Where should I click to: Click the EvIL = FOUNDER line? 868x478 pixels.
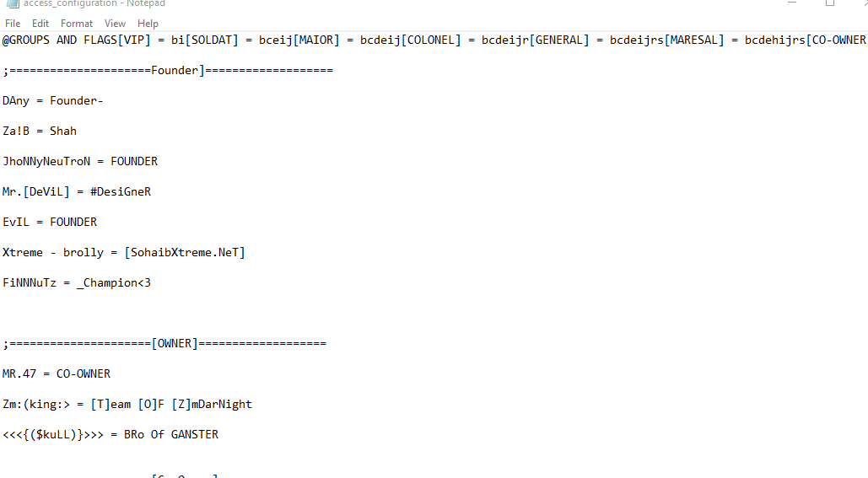(49, 222)
